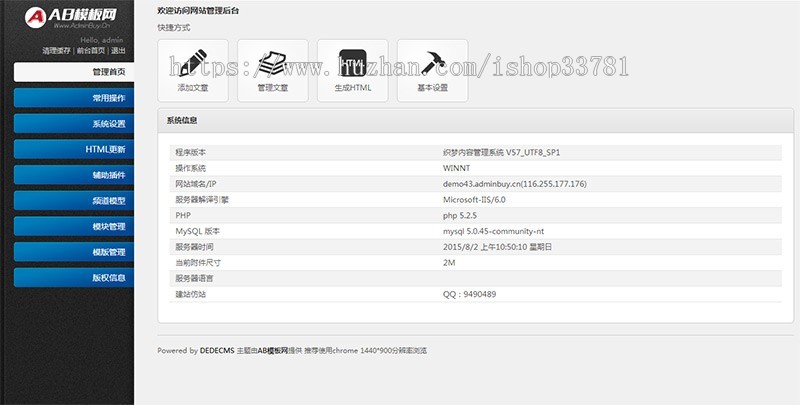Open the 模版管理 sidebar menu

coord(74,252)
